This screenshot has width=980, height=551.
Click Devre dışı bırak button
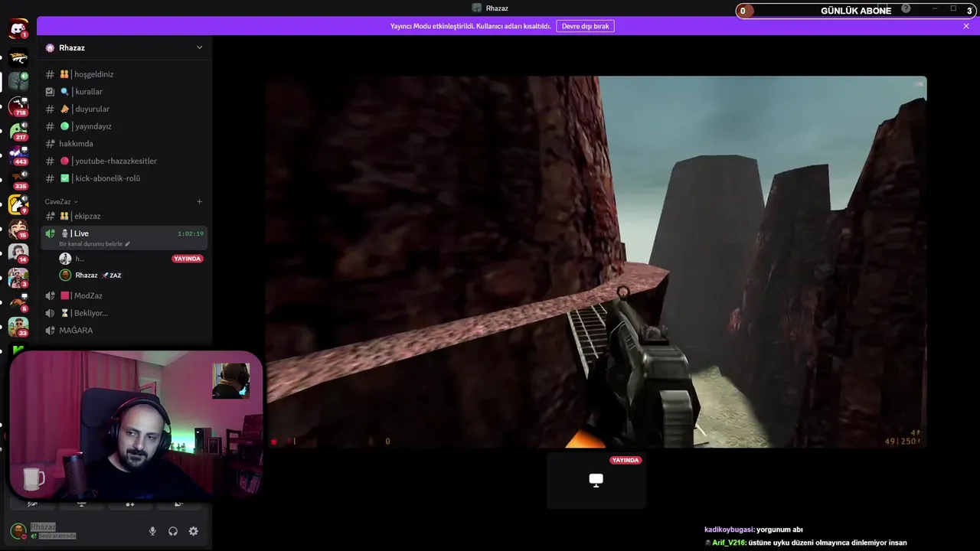[x=585, y=26]
